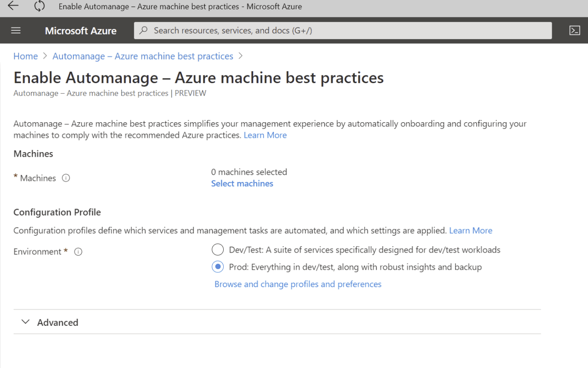Select the Dev/Test environment radio button

pyautogui.click(x=217, y=250)
